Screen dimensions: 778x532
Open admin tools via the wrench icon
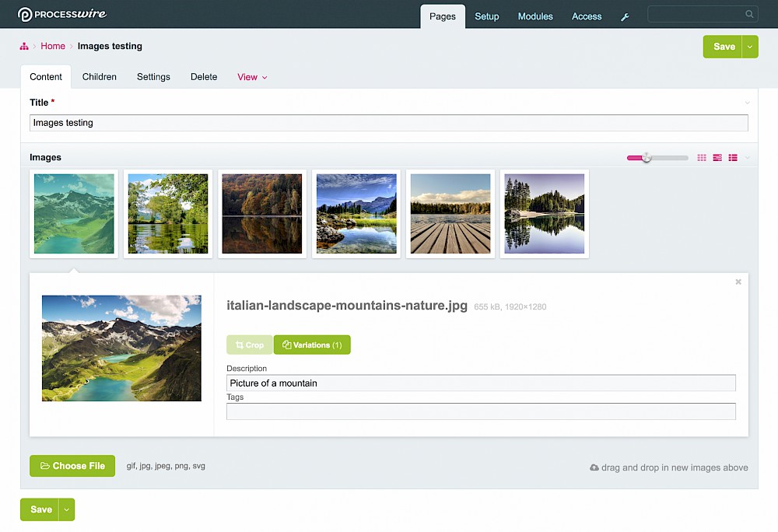coord(625,16)
